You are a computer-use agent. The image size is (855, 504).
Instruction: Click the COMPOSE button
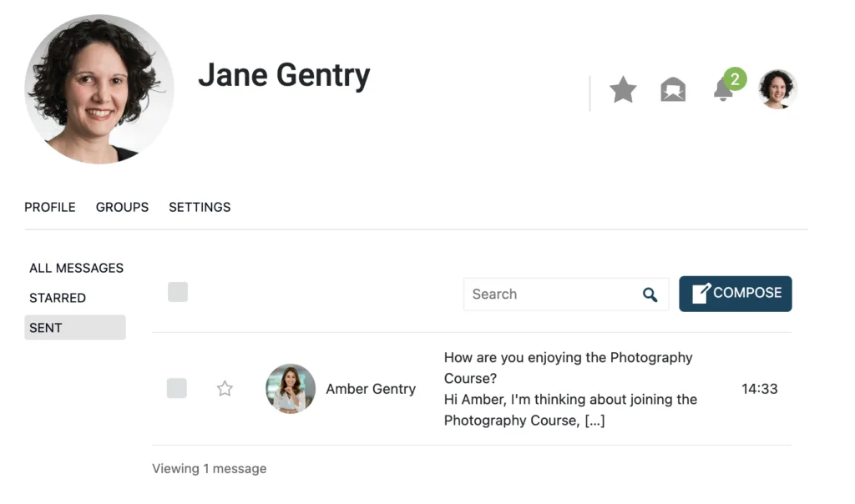pyautogui.click(x=736, y=294)
